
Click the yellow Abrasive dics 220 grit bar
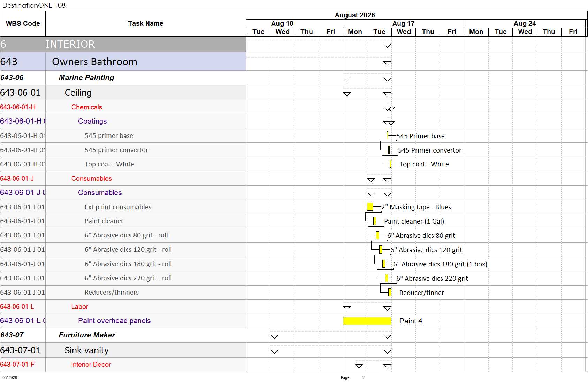click(387, 278)
